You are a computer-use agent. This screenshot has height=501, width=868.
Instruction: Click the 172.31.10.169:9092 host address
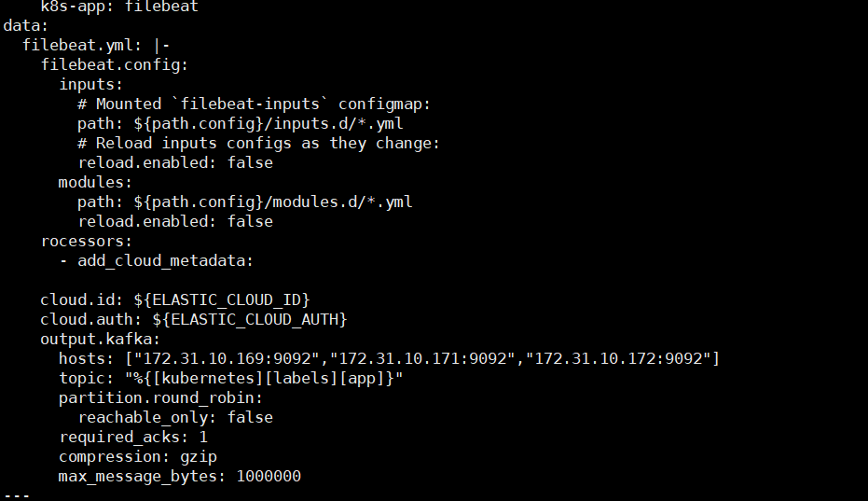tap(227, 358)
